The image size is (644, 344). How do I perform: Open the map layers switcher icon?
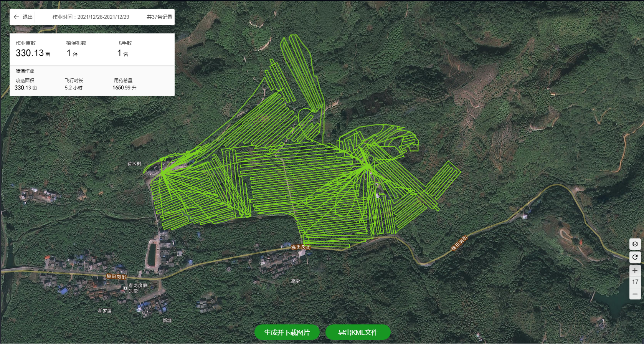click(x=635, y=244)
